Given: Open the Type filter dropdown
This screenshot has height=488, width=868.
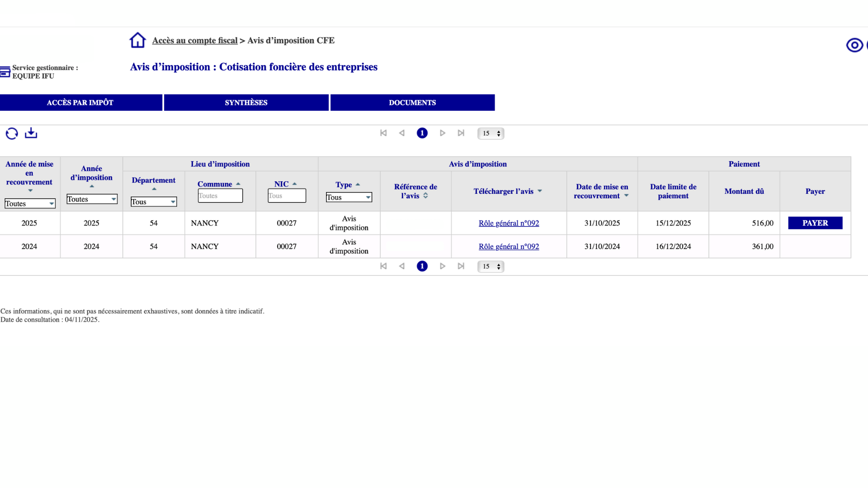Looking at the screenshot, I should 349,197.
